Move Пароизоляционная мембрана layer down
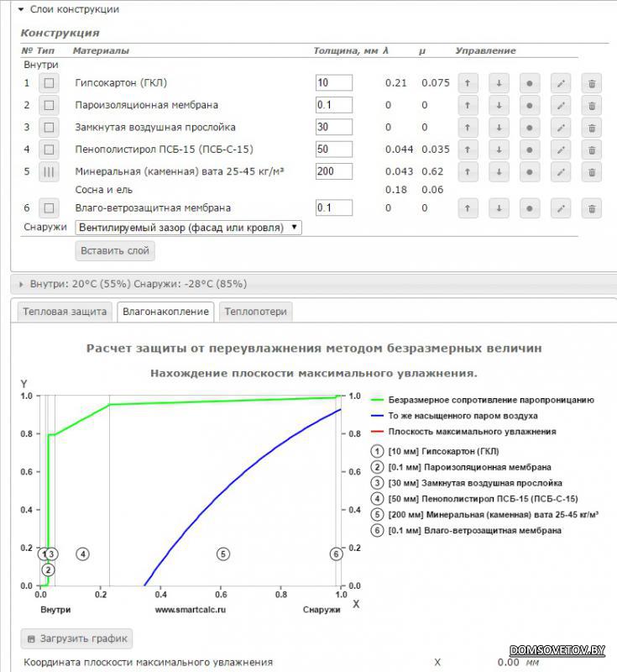617x672 pixels. click(x=499, y=106)
